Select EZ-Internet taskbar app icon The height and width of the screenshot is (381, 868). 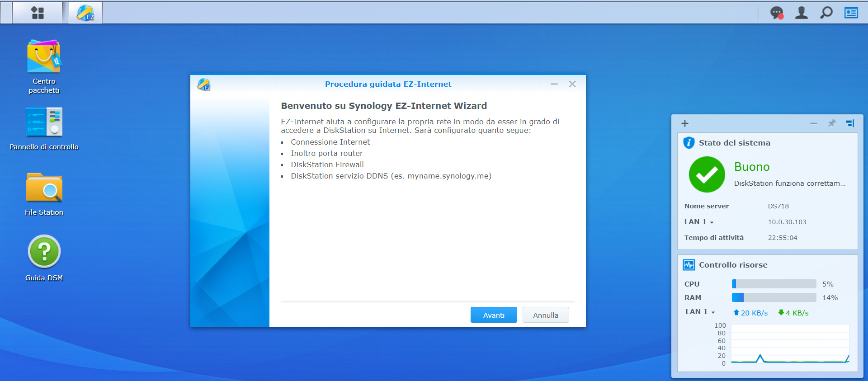click(x=85, y=13)
